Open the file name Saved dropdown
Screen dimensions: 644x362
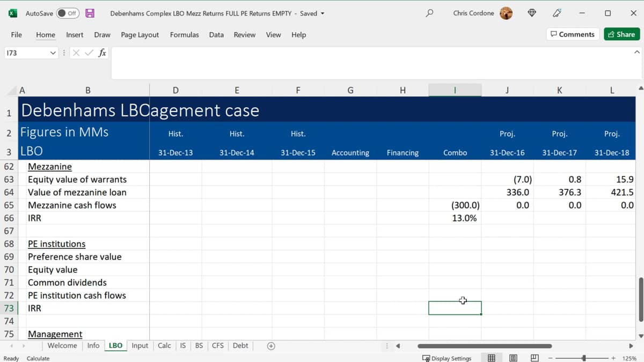click(x=323, y=13)
